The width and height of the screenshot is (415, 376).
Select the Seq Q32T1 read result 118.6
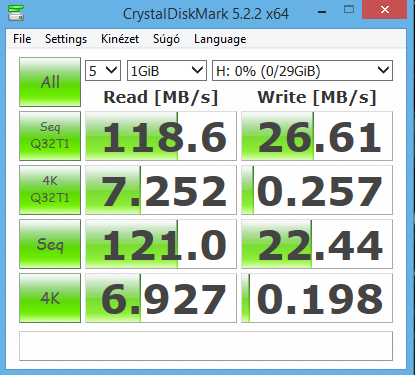161,136
